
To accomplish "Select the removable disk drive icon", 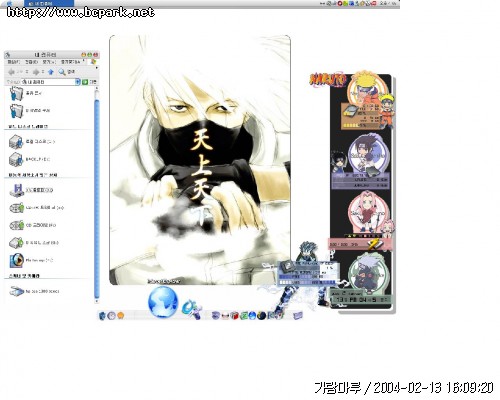I will (x=16, y=243).
